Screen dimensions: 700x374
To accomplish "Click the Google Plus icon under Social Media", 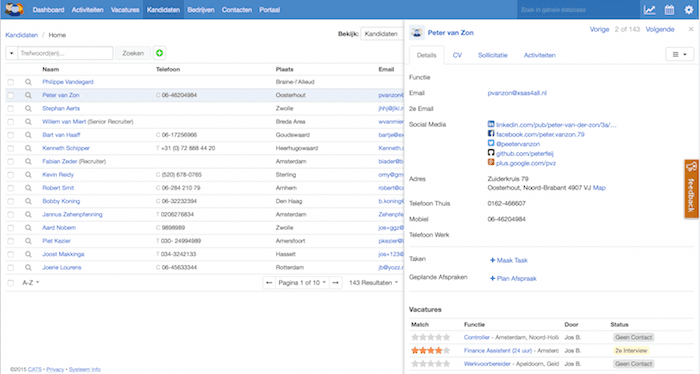I will click(491, 163).
